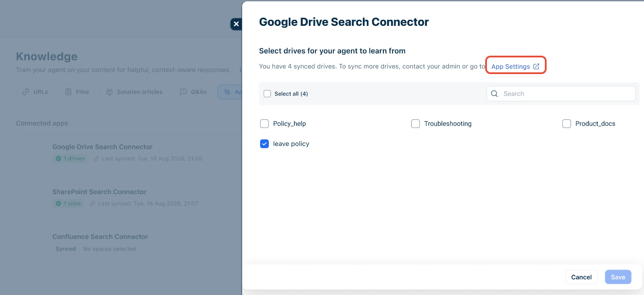Click the green 1 sites badge
The width and height of the screenshot is (644, 295).
68,203
